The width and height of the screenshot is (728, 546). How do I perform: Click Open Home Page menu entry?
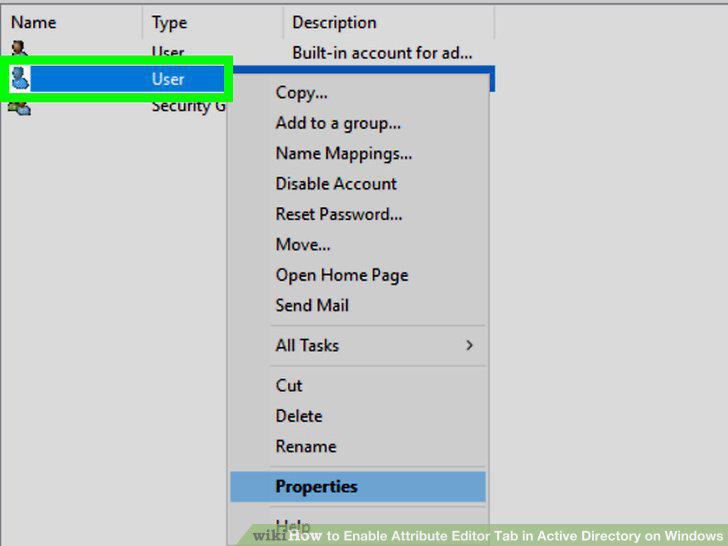coord(358,275)
